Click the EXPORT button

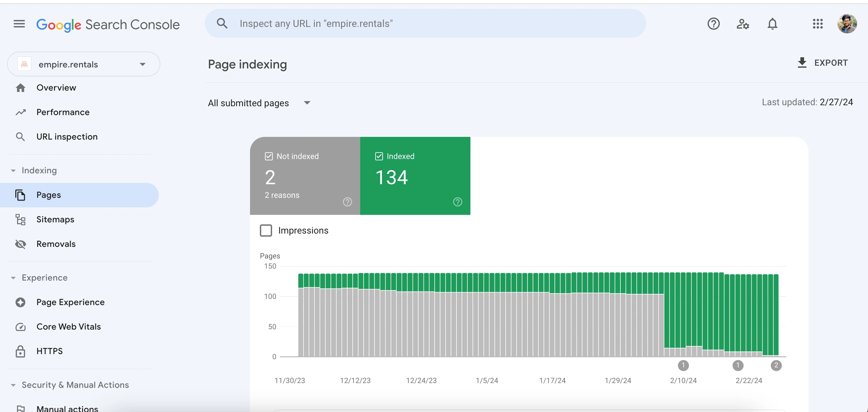pyautogui.click(x=822, y=63)
